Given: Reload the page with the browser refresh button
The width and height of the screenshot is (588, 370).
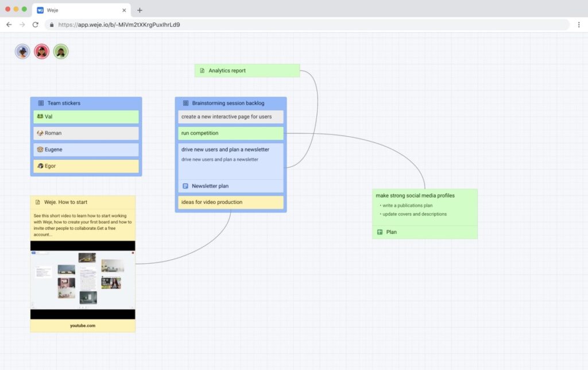Looking at the screenshot, I should pyautogui.click(x=35, y=25).
